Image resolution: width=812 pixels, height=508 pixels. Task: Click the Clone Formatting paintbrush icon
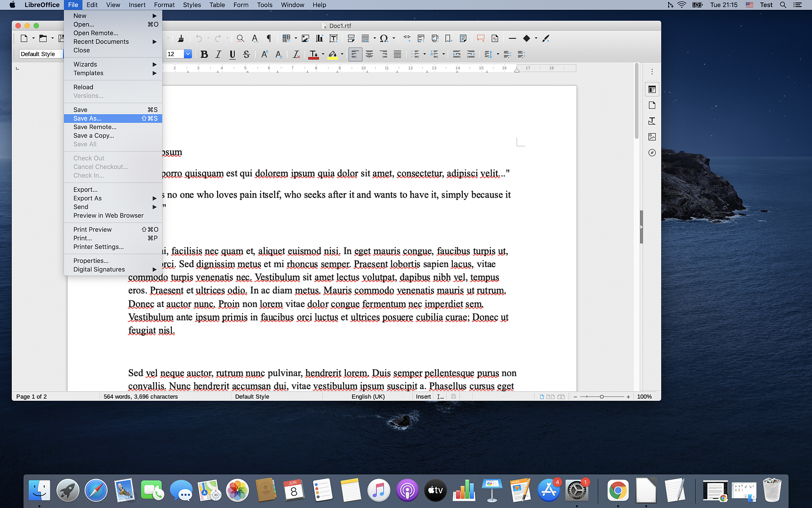pyautogui.click(x=181, y=39)
